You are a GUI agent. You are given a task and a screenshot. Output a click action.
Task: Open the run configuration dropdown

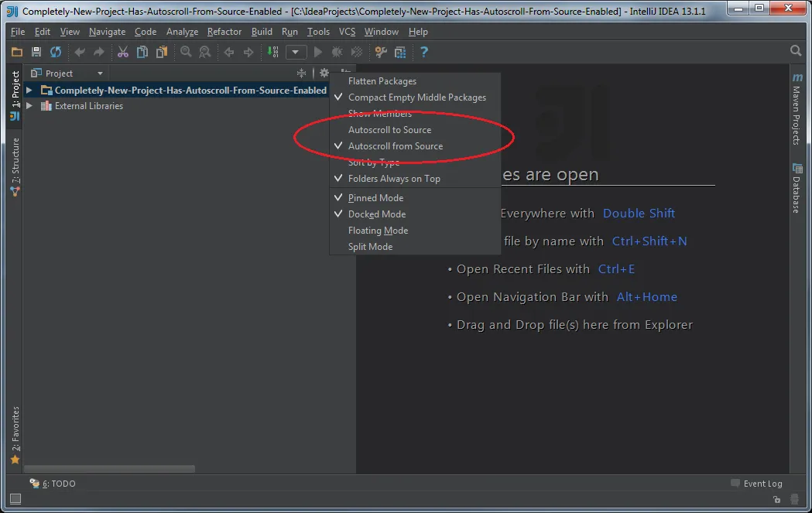[296, 52]
